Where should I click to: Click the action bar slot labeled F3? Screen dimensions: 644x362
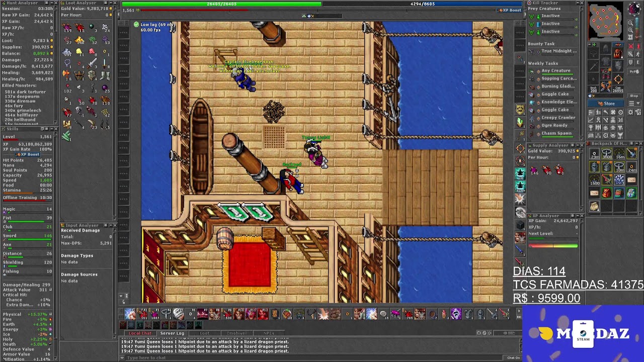pyautogui.click(x=155, y=314)
